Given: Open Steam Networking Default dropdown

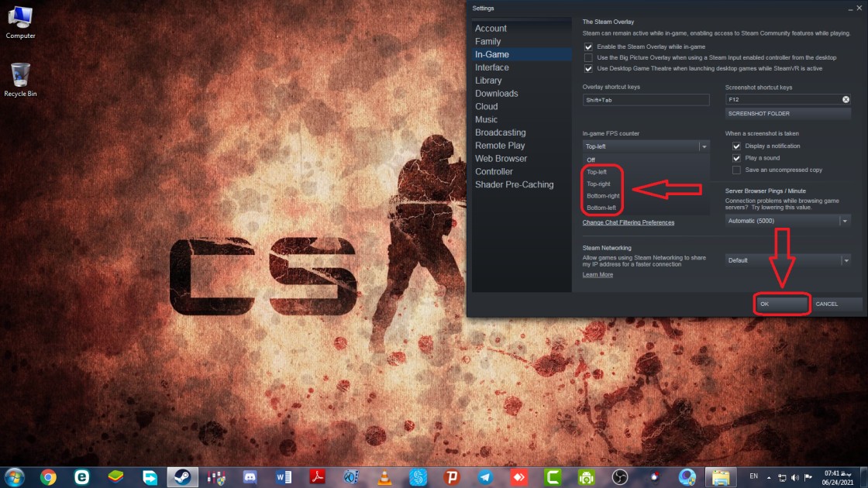Looking at the screenshot, I should [787, 260].
